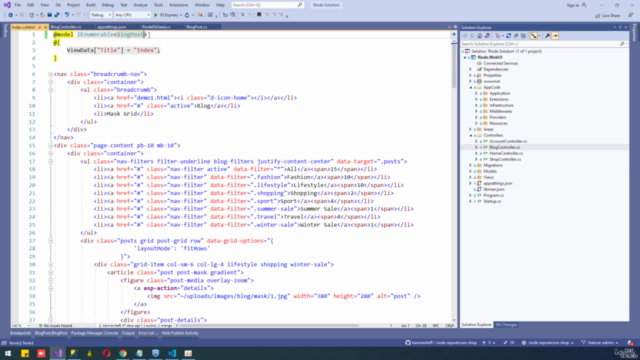The image size is (640, 360).
Task: Switch to Git Changes panel tab
Action: 506,325
